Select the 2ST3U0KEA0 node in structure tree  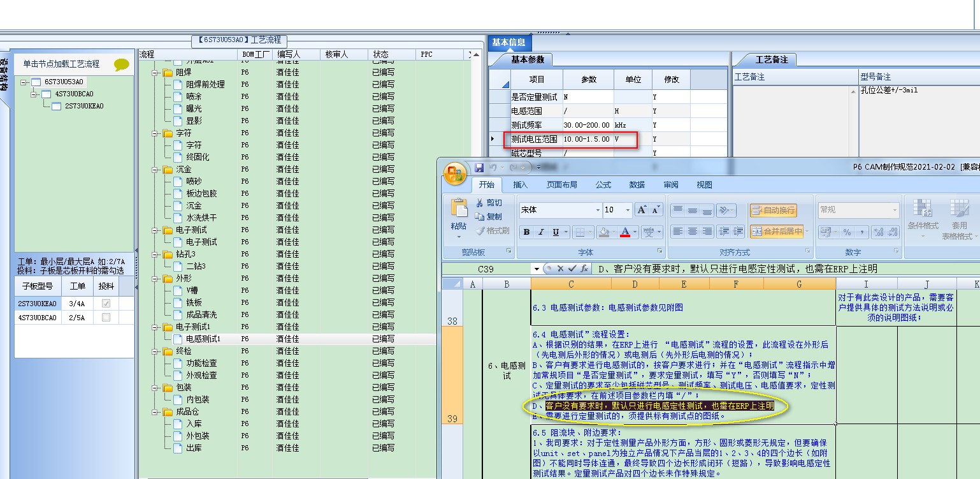(x=83, y=106)
